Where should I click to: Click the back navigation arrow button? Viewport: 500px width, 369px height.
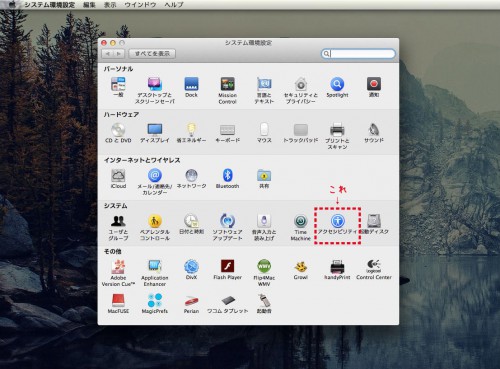[x=107, y=54]
